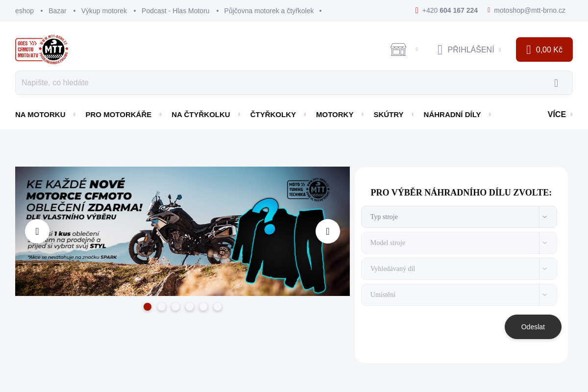Select the third slider dot
This screenshot has height=392, width=588.
[175, 307]
